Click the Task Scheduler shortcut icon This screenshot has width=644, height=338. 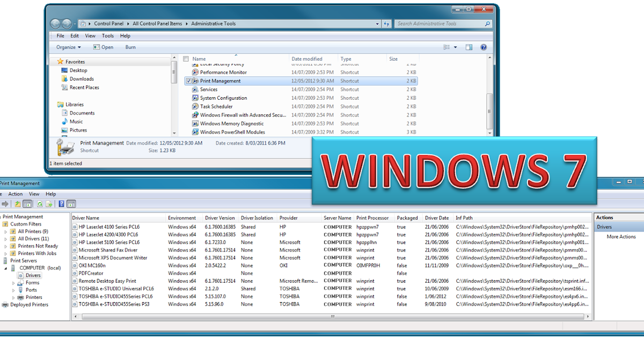196,106
